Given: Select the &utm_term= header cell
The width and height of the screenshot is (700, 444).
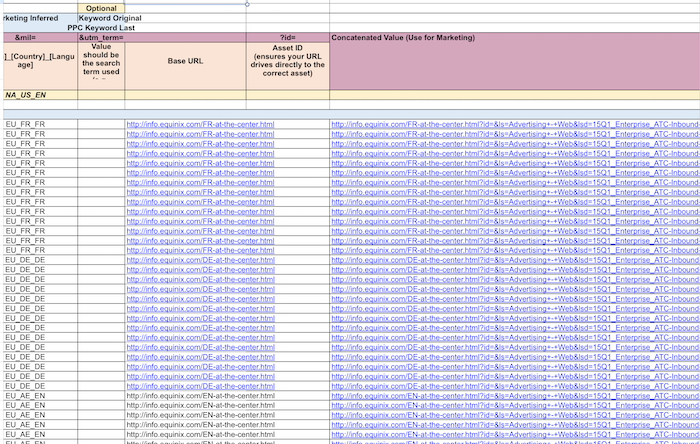Looking at the screenshot, I should [101, 37].
